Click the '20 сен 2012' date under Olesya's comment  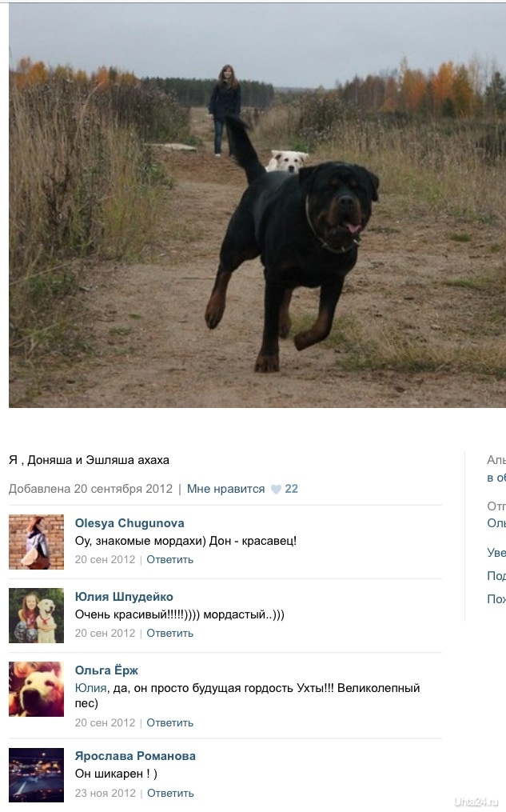pos(105,559)
